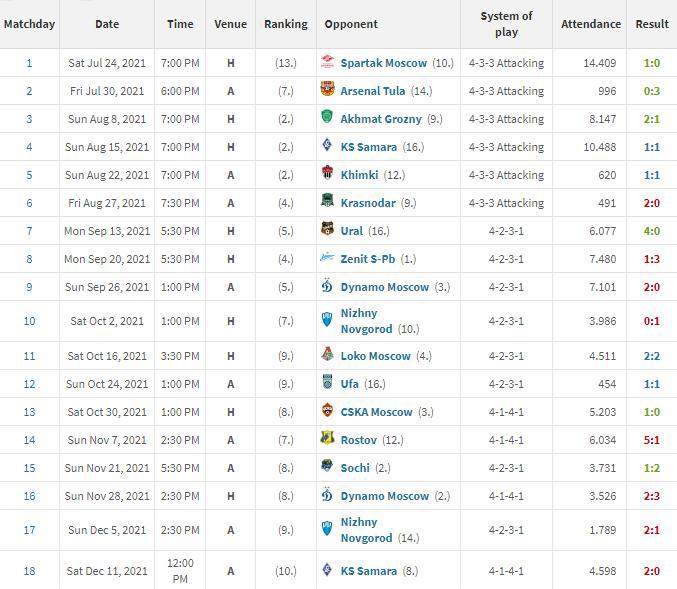Screen dimensions: 677x589
Task: Click the Ranking column header
Action: click(286, 24)
